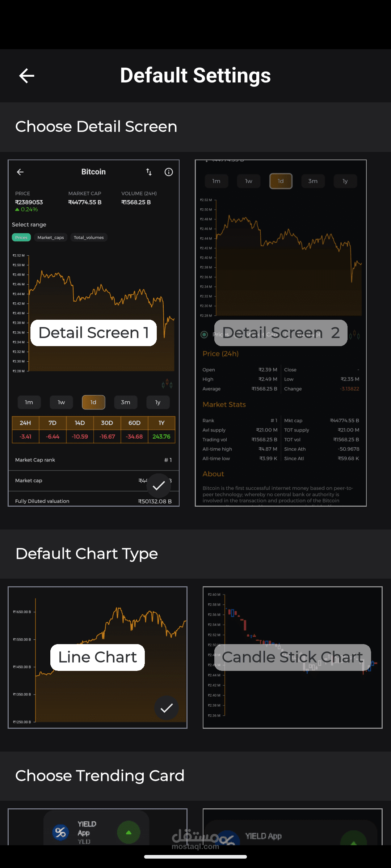Select the Market_caps chip
This screenshot has height=868, width=391.
[51, 238]
